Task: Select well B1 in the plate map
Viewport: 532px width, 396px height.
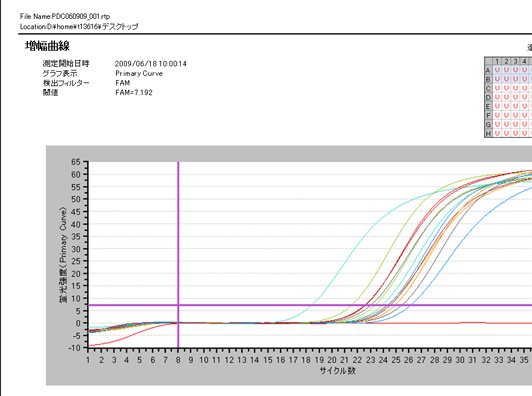Action: [497, 79]
